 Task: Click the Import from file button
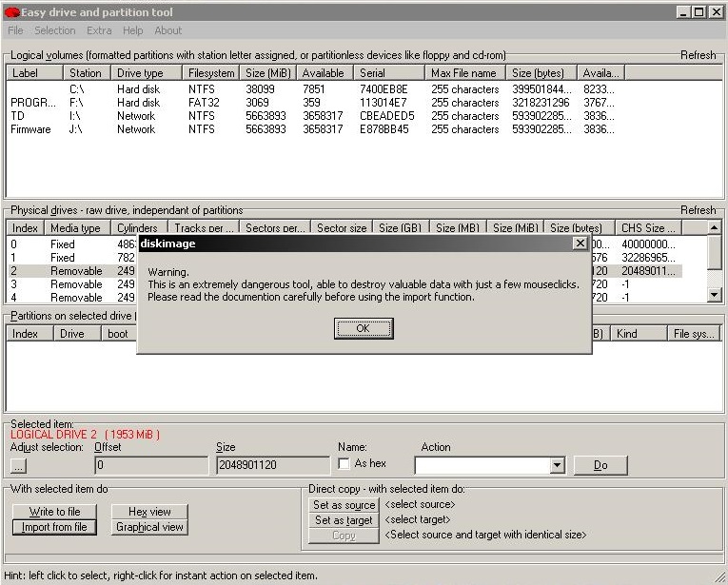point(54,527)
